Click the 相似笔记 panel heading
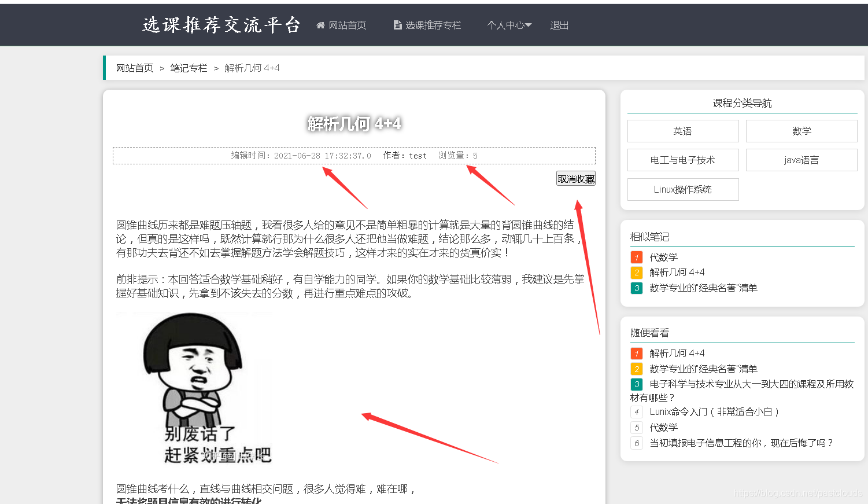 [649, 237]
